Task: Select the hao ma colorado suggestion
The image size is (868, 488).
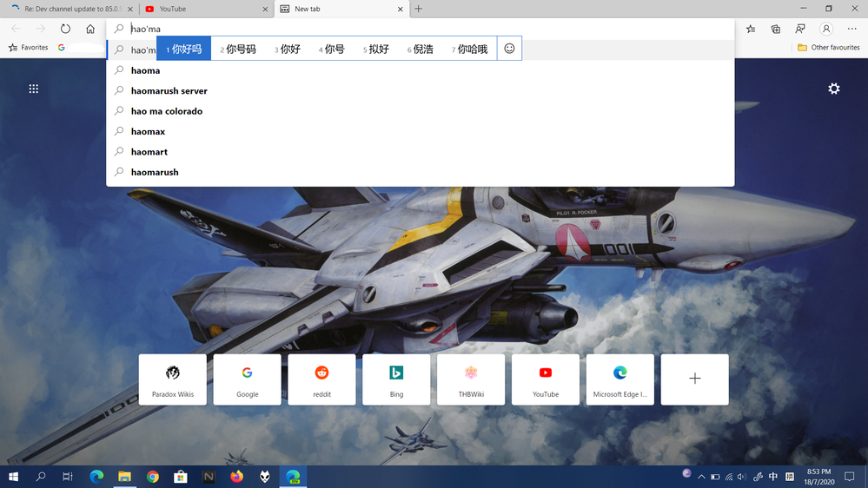Action: [x=421, y=111]
